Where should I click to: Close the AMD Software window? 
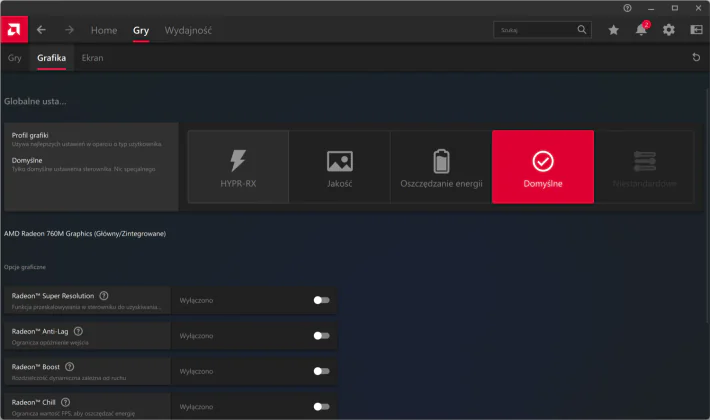coord(698,8)
